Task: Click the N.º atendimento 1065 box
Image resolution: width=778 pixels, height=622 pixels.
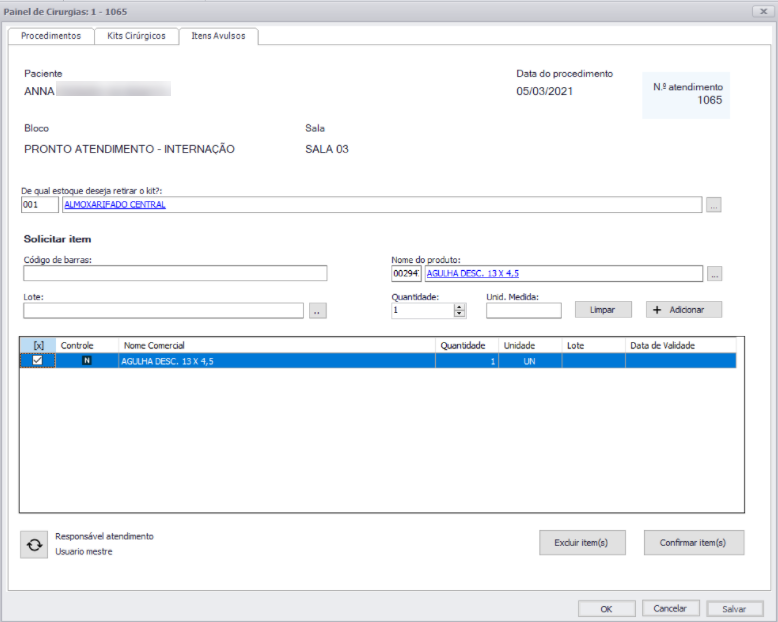Action: (686, 95)
